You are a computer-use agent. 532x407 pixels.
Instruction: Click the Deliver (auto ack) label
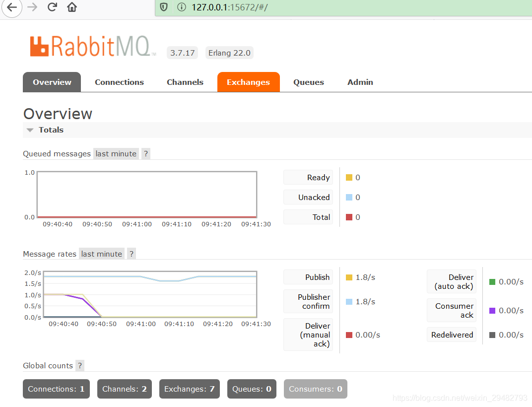pos(452,282)
